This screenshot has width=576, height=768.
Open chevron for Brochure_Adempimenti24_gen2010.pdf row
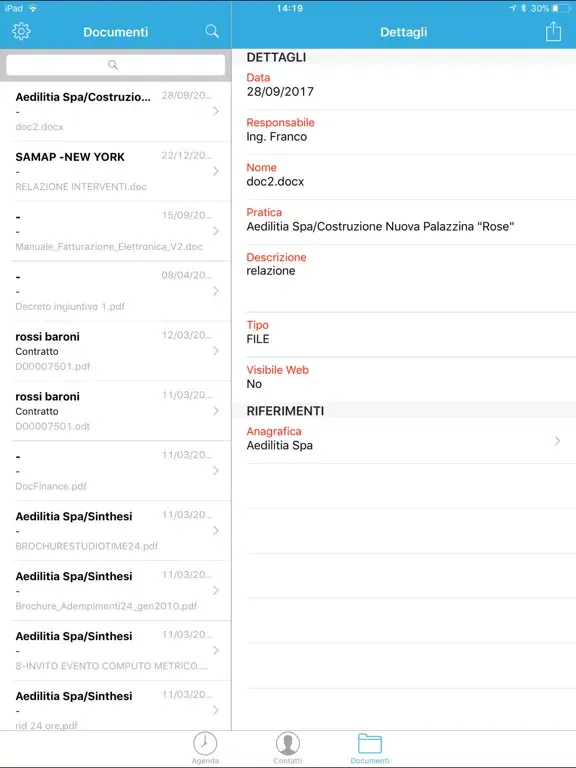[216, 590]
